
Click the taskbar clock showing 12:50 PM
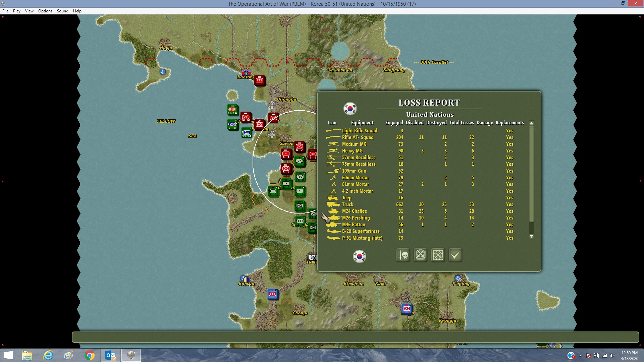click(x=629, y=356)
